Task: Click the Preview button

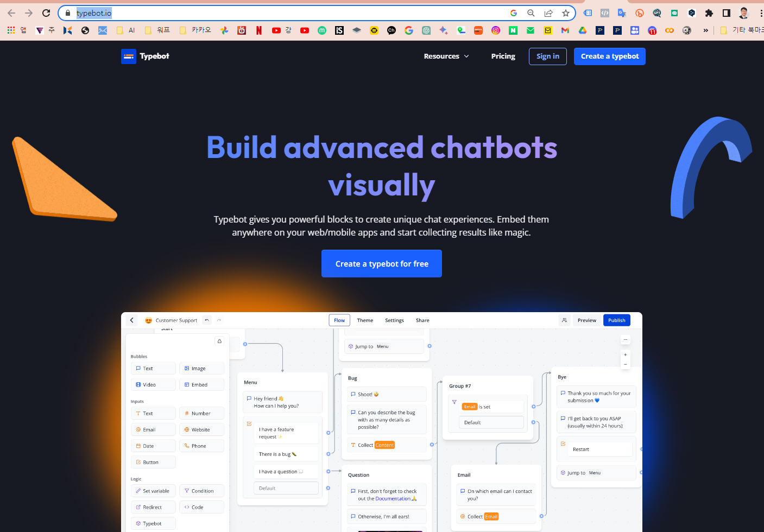Action: point(587,320)
